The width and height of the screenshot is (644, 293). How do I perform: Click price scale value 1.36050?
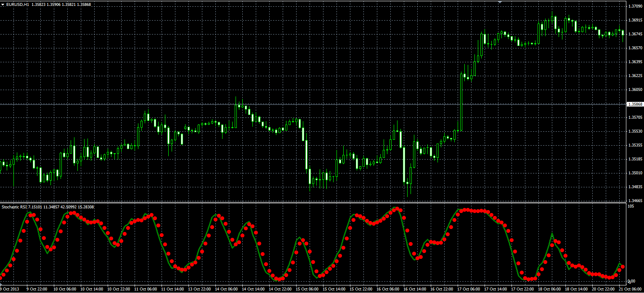coord(635,90)
